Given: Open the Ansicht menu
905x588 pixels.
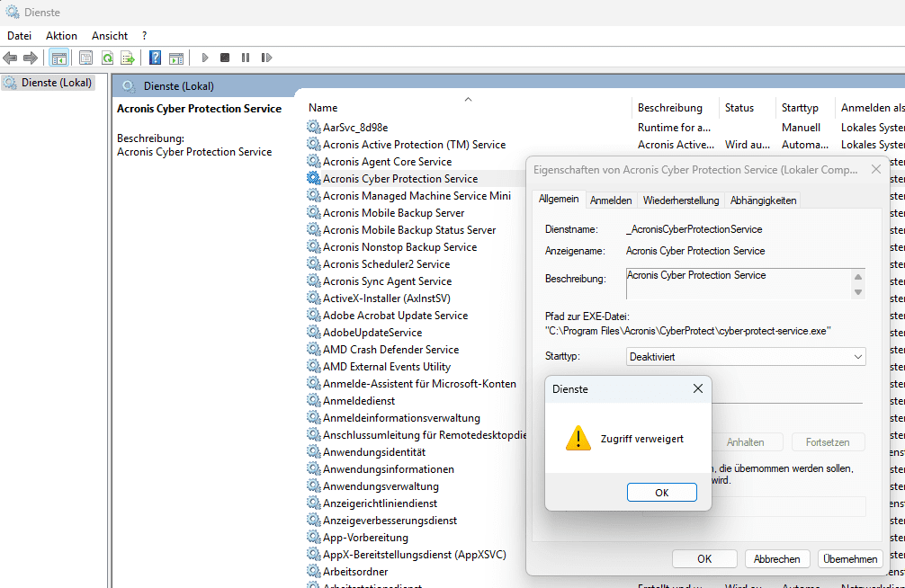Looking at the screenshot, I should pos(110,36).
